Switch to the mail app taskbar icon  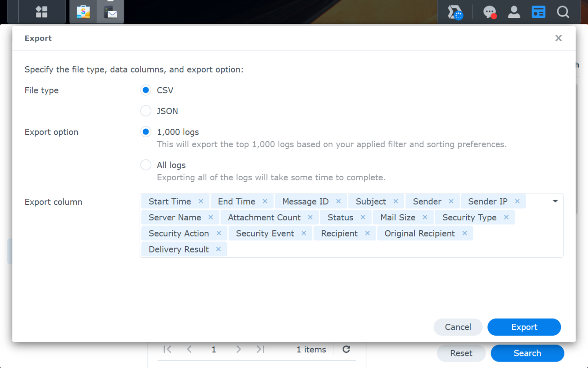[110, 12]
